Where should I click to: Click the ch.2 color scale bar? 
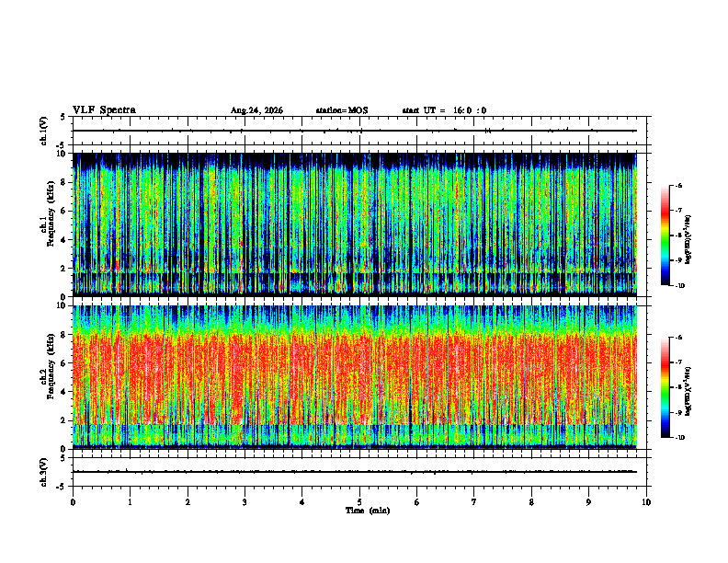click(665, 387)
